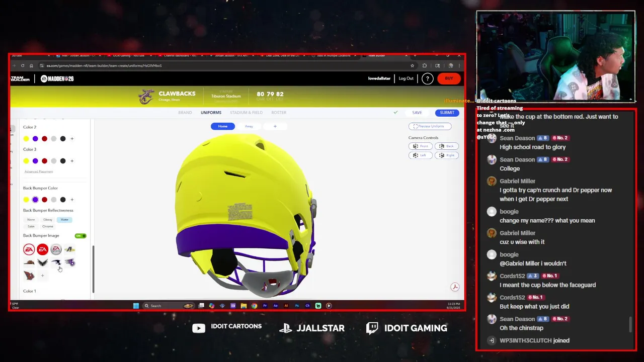The height and width of the screenshot is (362, 644).
Task: Open After Effects from the taskbar
Action: 276,306
